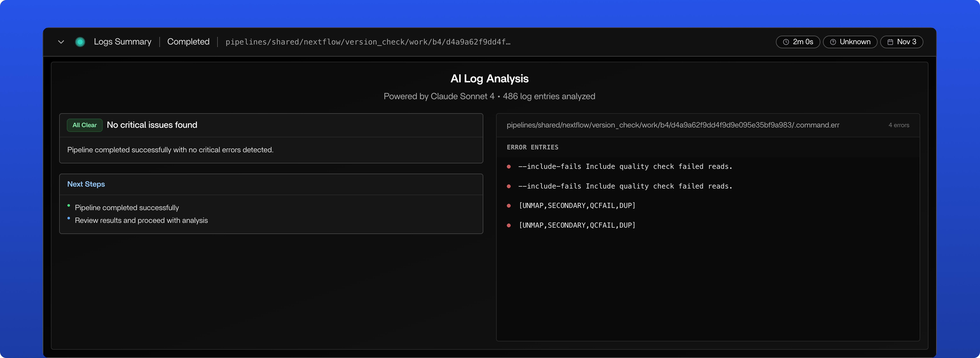Image resolution: width=980 pixels, height=358 pixels.
Task: Select the Logs Summary title
Action: tap(122, 42)
